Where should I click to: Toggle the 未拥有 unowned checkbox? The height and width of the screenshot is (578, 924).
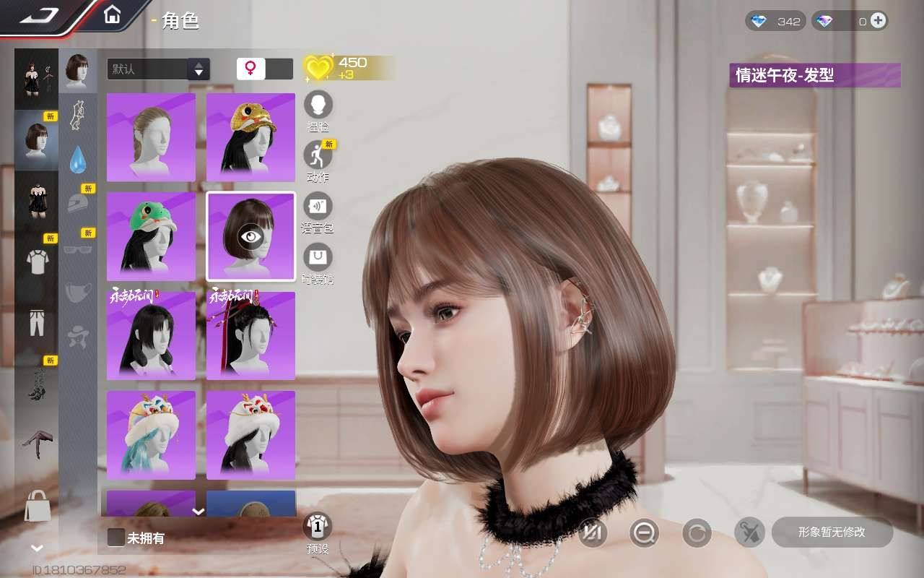116,538
